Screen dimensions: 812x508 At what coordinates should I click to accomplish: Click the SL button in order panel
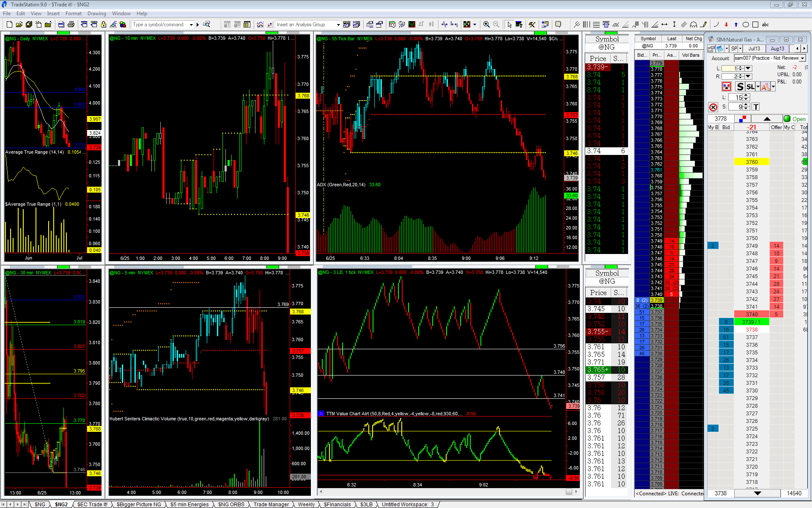pyautogui.click(x=750, y=86)
